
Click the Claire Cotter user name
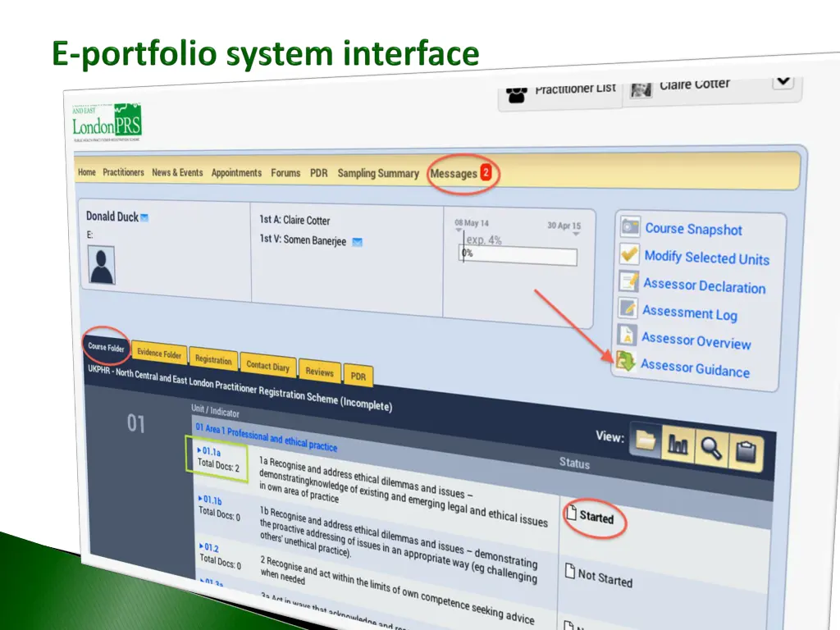tap(694, 84)
